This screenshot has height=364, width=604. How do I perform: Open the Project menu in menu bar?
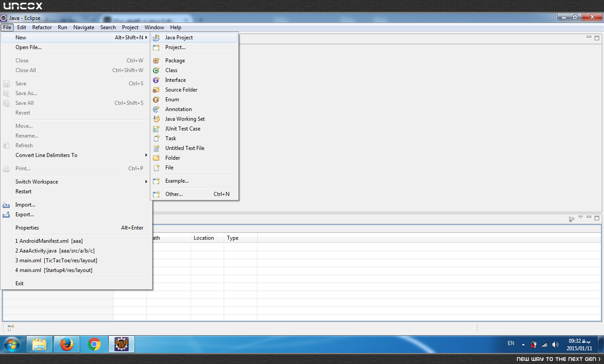click(130, 27)
